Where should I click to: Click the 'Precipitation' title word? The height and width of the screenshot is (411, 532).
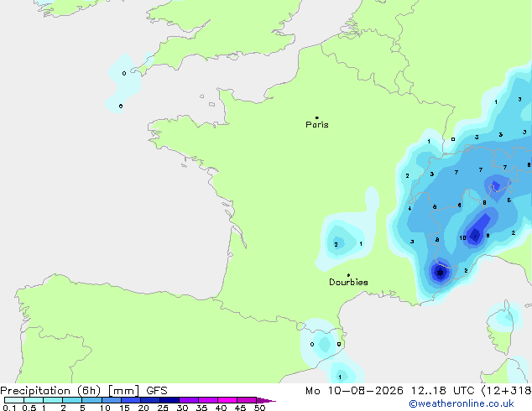35,391
